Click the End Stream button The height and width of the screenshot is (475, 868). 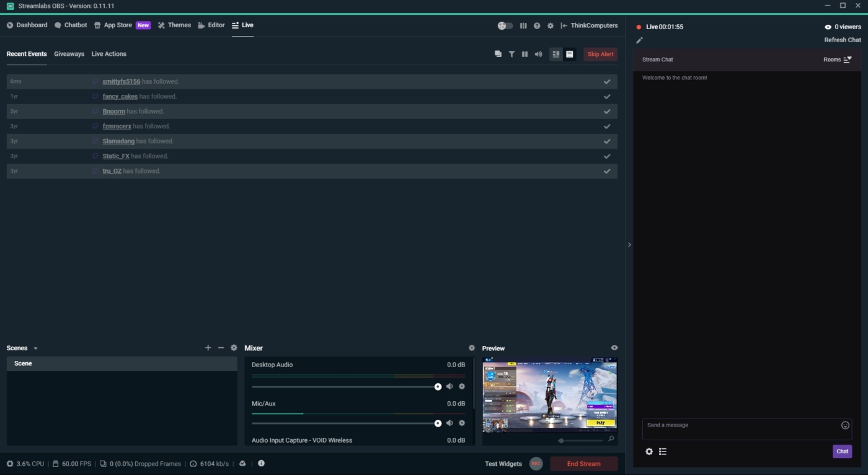583,464
